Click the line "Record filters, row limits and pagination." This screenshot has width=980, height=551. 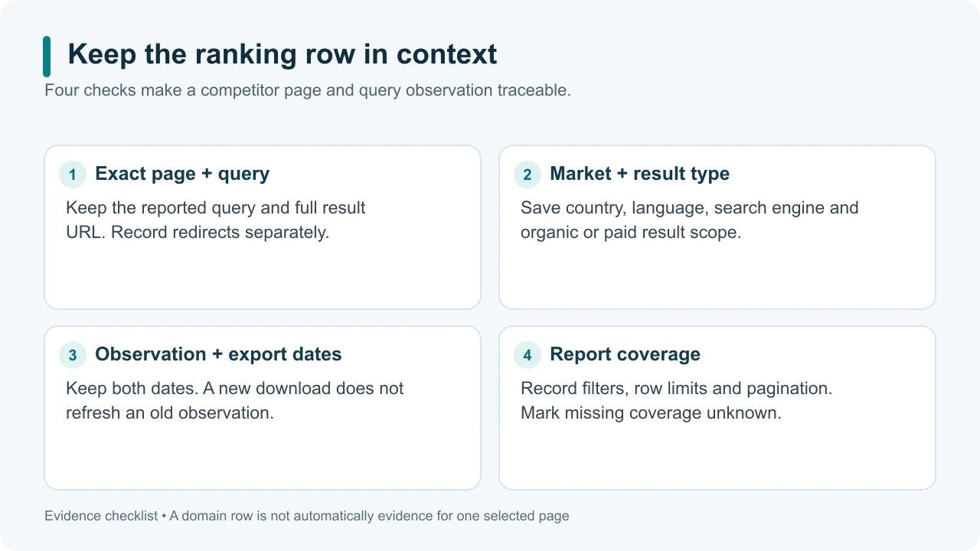tap(677, 389)
